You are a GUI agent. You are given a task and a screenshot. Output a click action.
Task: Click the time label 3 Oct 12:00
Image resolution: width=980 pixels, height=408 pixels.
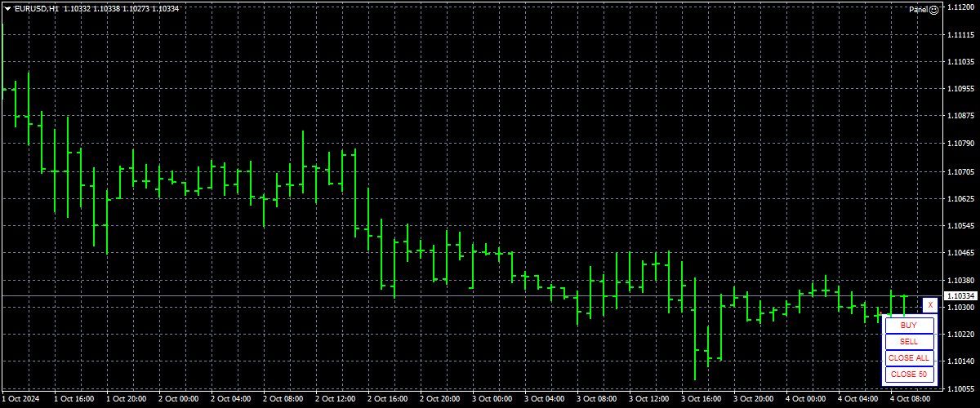[x=648, y=399]
